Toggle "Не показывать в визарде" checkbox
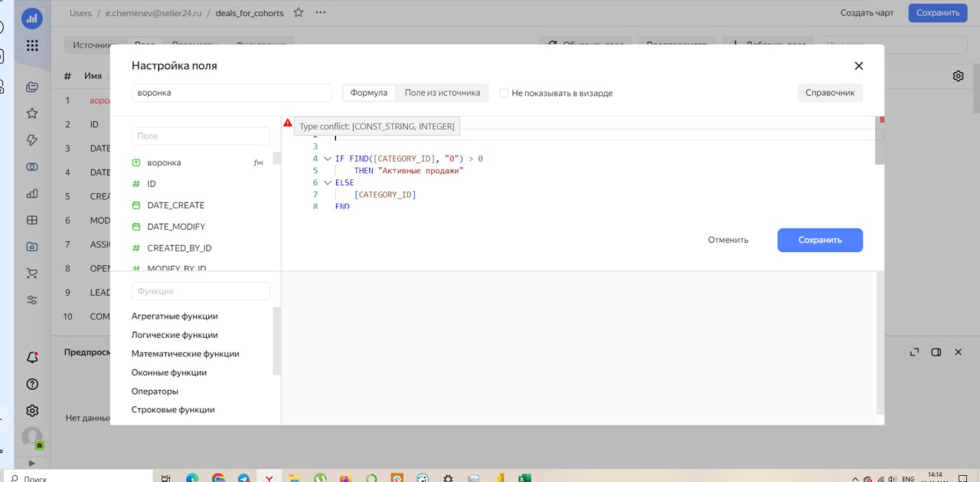This screenshot has width=980, height=482. click(x=504, y=93)
